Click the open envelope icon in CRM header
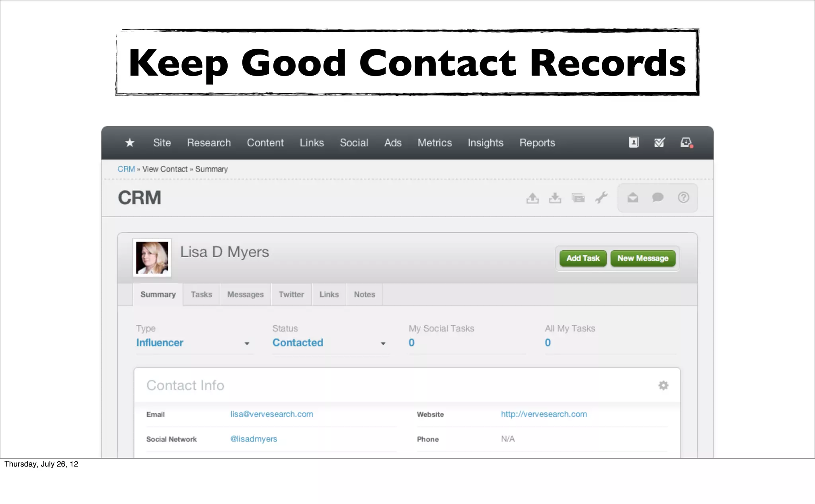 633,197
